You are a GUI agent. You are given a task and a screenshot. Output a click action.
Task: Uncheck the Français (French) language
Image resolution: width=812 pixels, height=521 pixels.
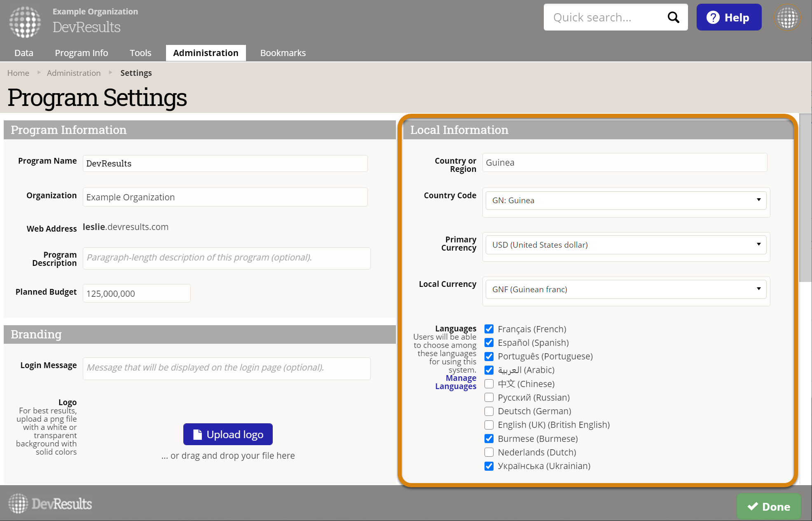point(489,329)
